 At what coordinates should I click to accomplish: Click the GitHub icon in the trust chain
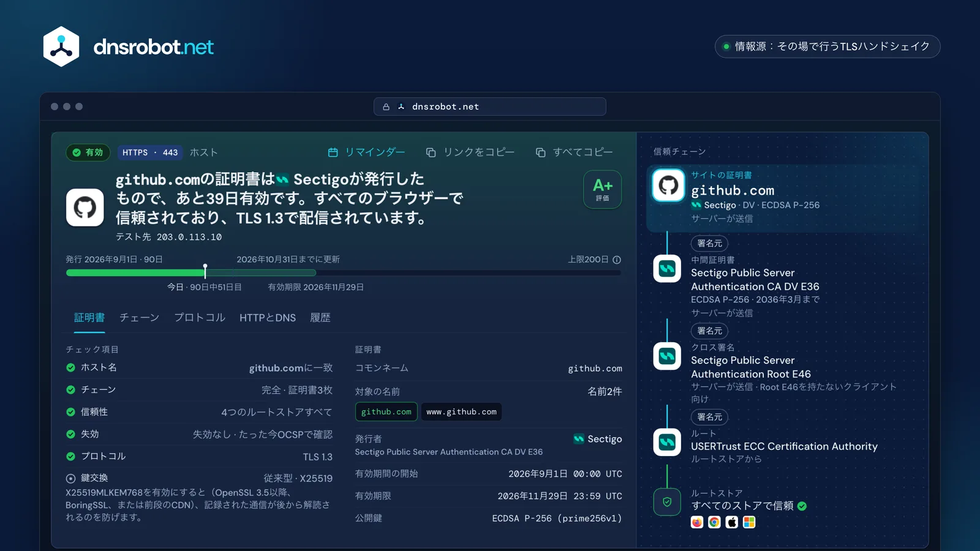[668, 185]
